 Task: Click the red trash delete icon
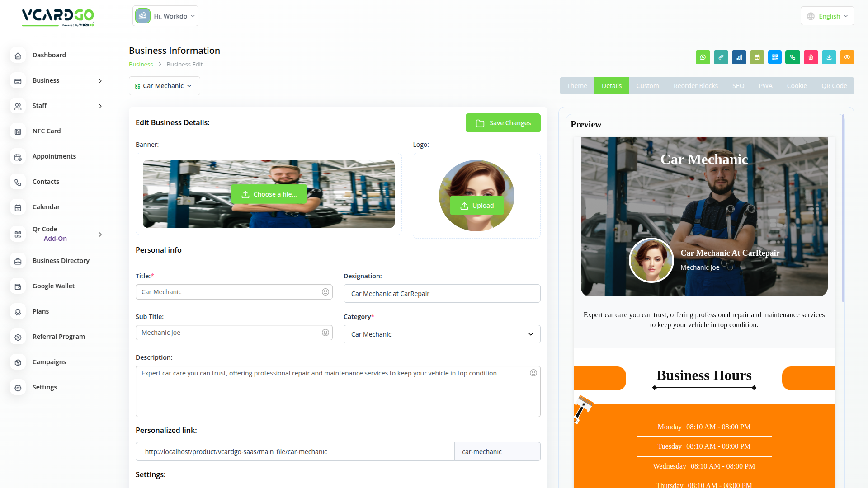[811, 57]
